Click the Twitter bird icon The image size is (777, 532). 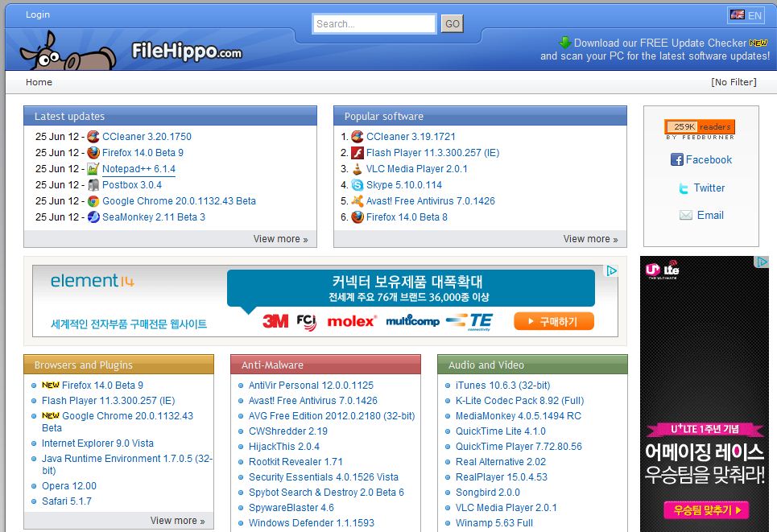coord(684,188)
